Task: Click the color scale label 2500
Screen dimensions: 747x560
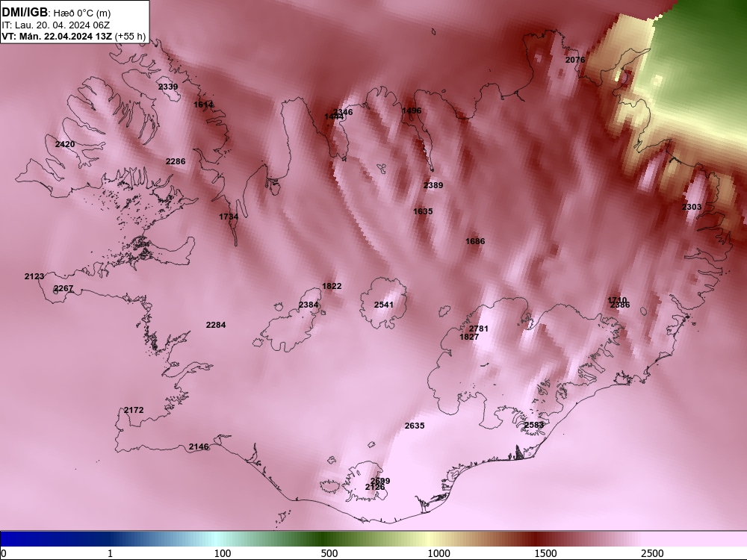Action: 651,553
